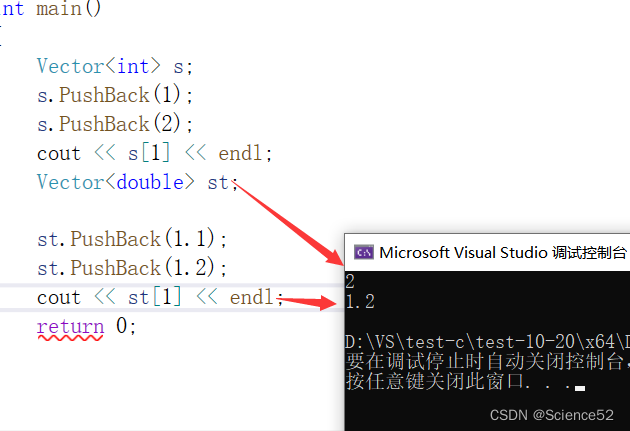Click the Vector<int> s declaration line
Screen dimensions: 630x431
[115, 66]
